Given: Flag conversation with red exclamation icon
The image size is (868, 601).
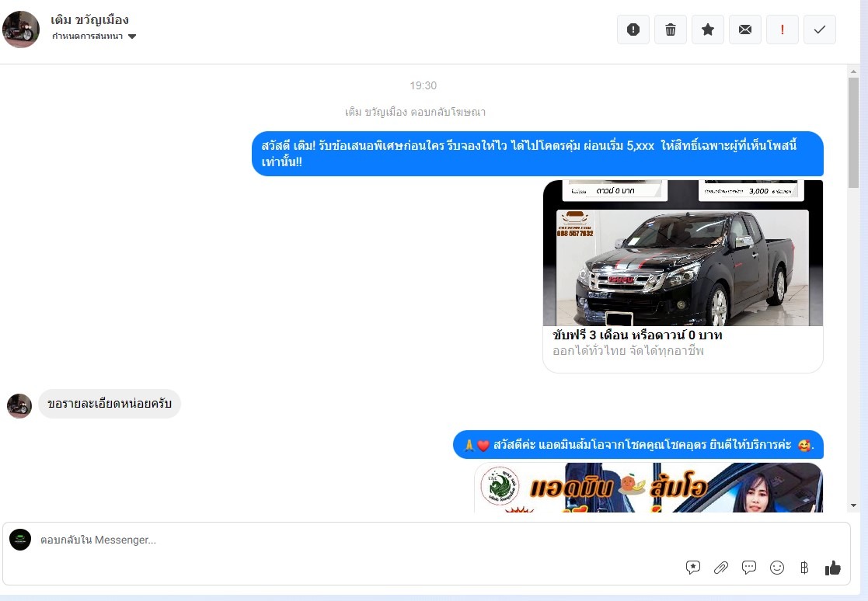Looking at the screenshot, I should click(x=783, y=30).
